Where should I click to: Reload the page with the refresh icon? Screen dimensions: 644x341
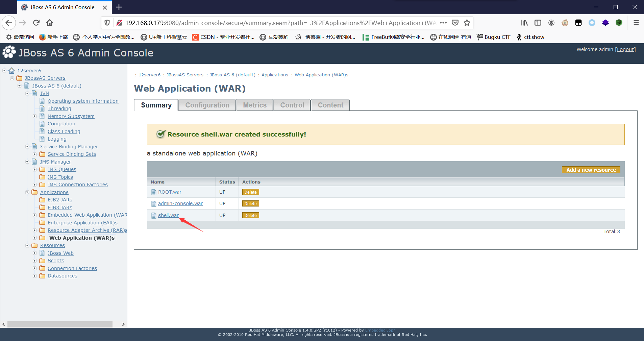coord(36,23)
